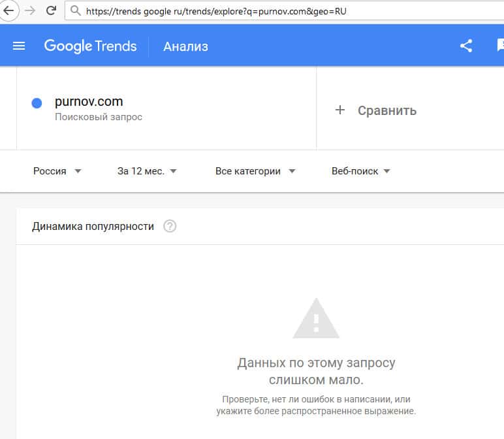The image size is (504, 439).
Task: Click the plus icon to add comparison
Action: pyautogui.click(x=339, y=110)
